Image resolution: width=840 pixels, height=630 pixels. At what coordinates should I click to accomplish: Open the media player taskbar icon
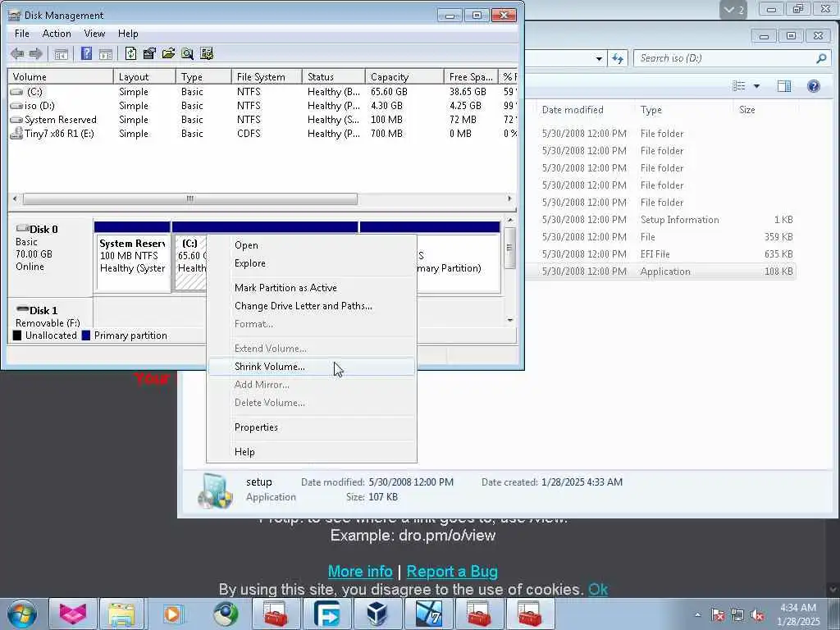[172, 614]
